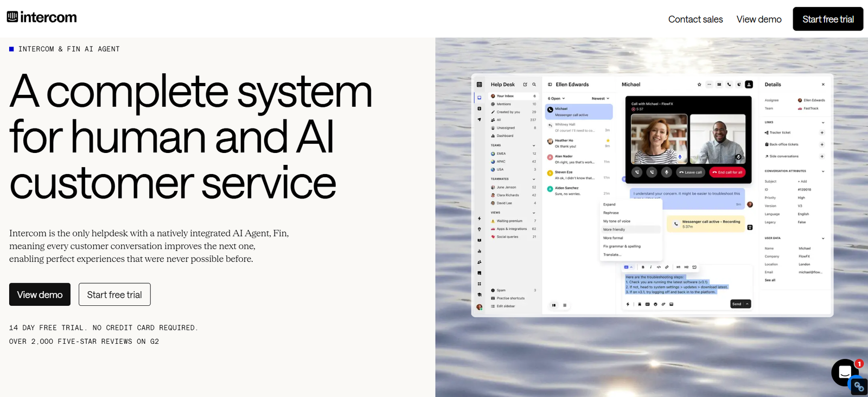Click the Outbound paper-plane icon in left rail
Screen dimensions: 868x397
[x=479, y=119]
